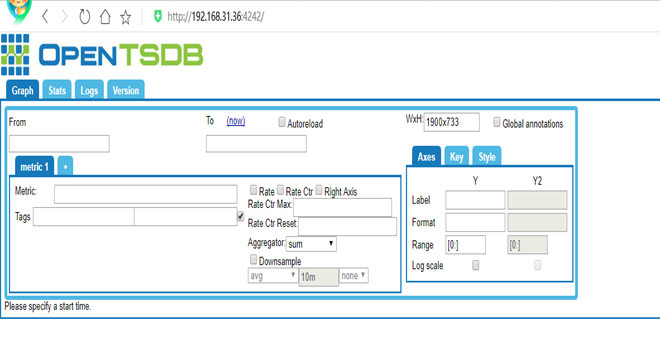Click the browser forward arrow
The width and height of the screenshot is (660, 362).
pyautogui.click(x=64, y=17)
